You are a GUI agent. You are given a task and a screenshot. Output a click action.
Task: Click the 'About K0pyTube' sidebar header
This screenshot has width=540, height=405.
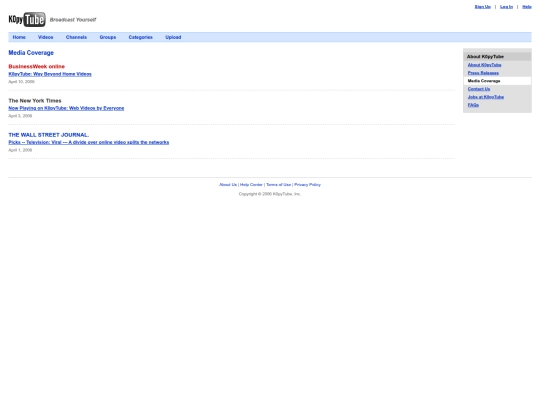pyautogui.click(x=485, y=56)
